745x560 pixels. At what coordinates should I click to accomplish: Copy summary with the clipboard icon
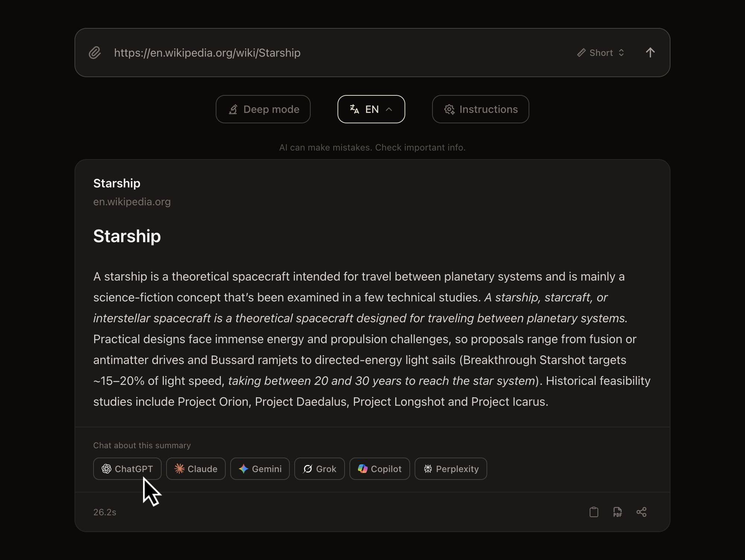[x=594, y=512]
